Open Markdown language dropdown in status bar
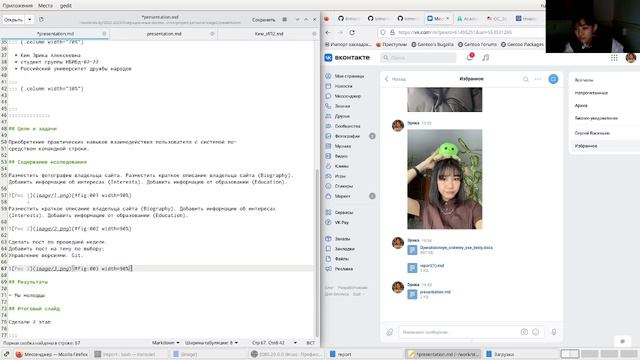Image resolution: width=640 pixels, height=360 pixels. pyautogui.click(x=165, y=343)
